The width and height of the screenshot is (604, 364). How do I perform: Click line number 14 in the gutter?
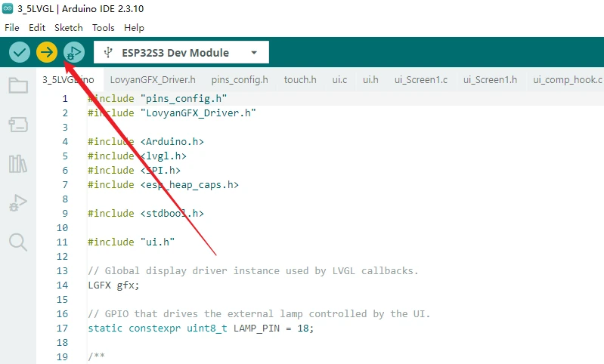[63, 285]
